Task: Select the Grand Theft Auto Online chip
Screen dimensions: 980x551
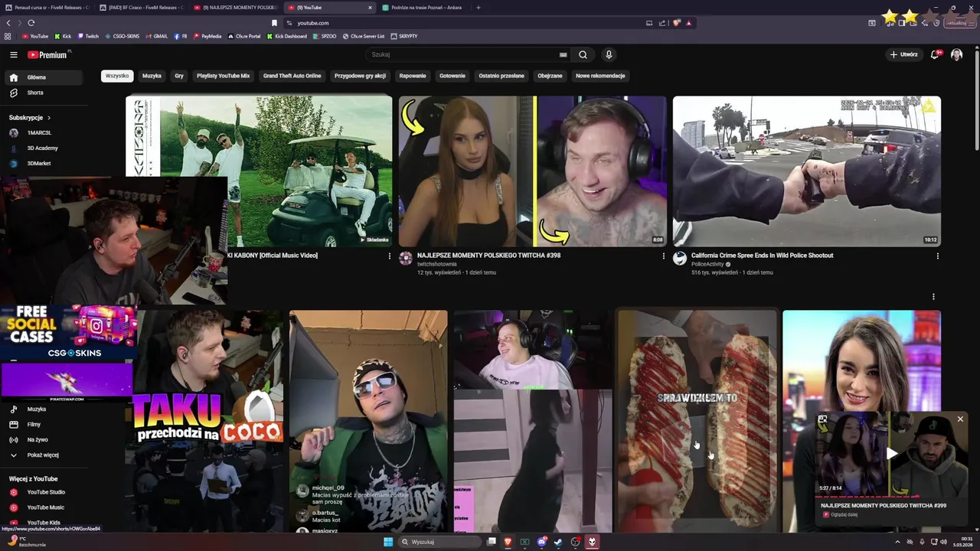Action: 292,76
